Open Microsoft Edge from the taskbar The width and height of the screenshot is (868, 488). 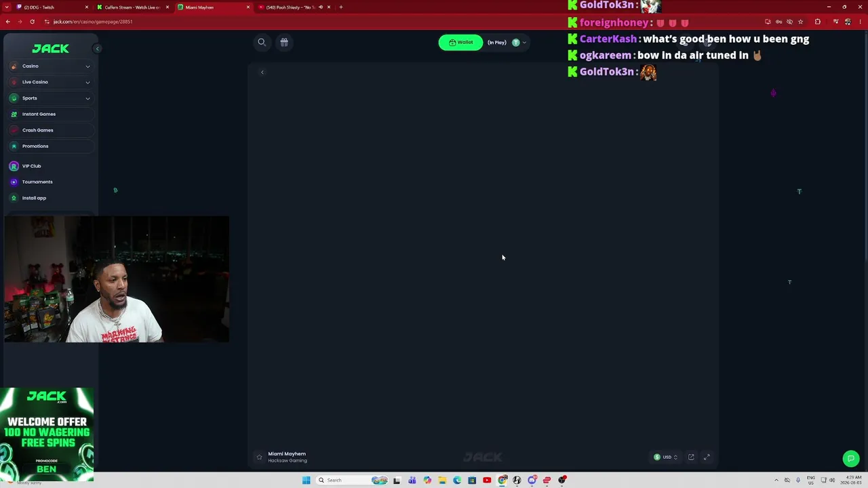(x=457, y=480)
